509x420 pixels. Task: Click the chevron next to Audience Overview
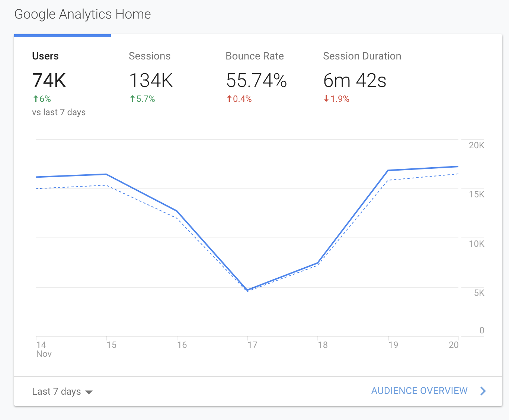483,391
